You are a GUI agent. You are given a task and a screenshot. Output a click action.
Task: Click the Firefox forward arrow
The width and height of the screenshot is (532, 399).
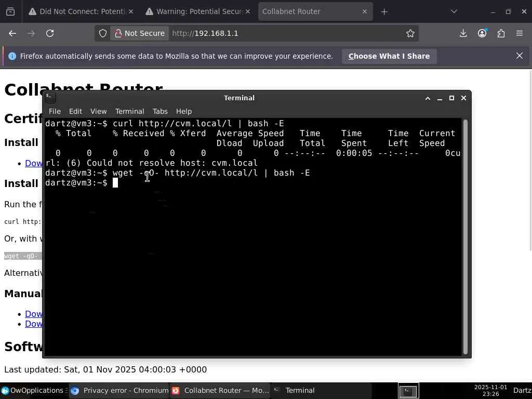click(31, 33)
